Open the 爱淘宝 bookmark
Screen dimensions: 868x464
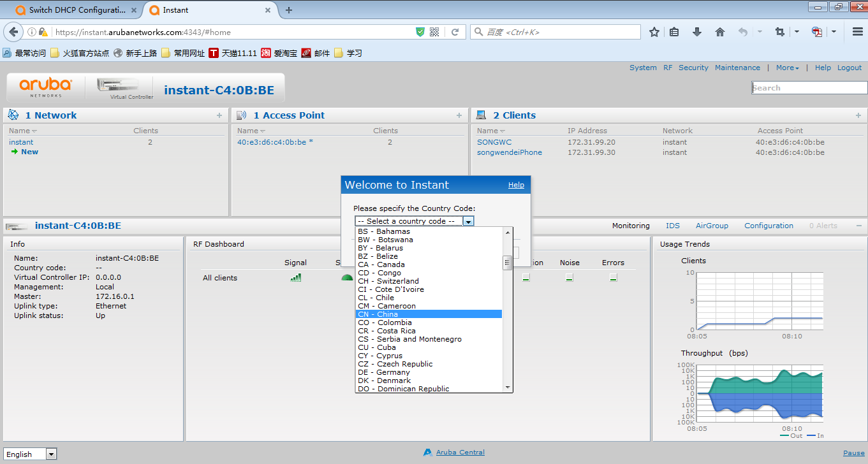[x=279, y=53]
